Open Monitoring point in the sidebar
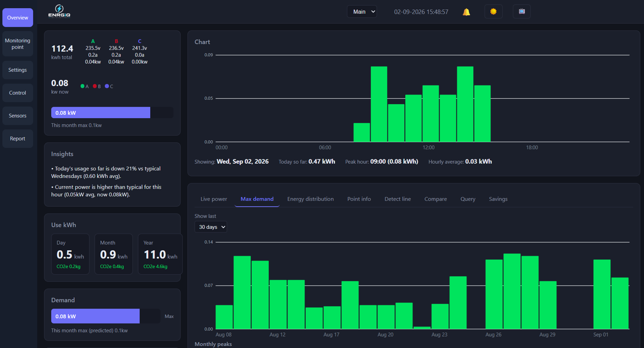The width and height of the screenshot is (644, 348). tap(18, 44)
